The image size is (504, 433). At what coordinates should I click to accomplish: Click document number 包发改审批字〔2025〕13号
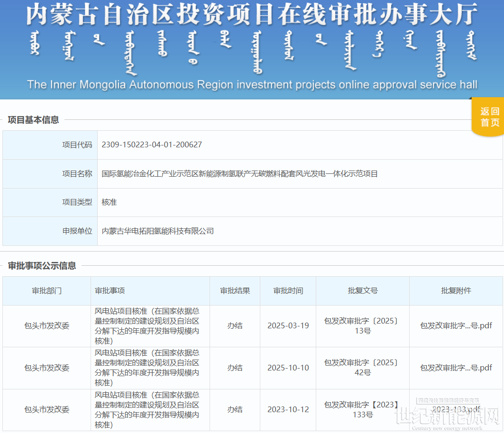pos(363,326)
